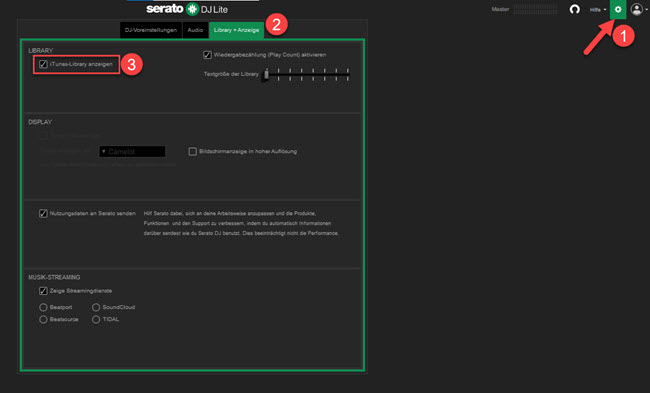Click the Textgröße der Library slider handle

(266, 75)
